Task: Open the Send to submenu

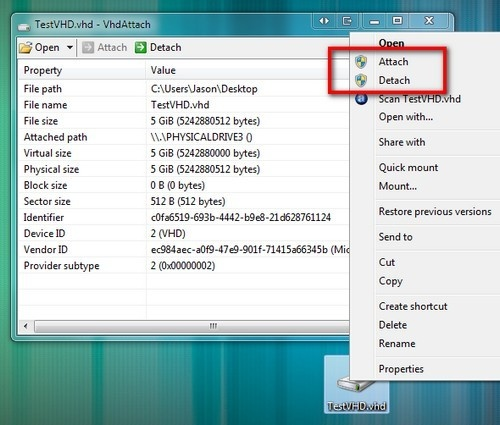Action: pos(395,237)
